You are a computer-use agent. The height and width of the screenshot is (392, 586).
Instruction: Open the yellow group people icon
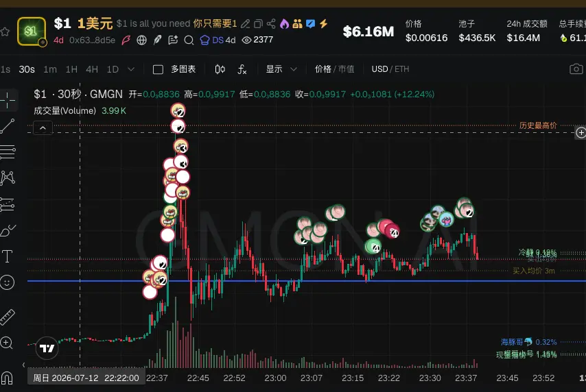click(x=298, y=24)
